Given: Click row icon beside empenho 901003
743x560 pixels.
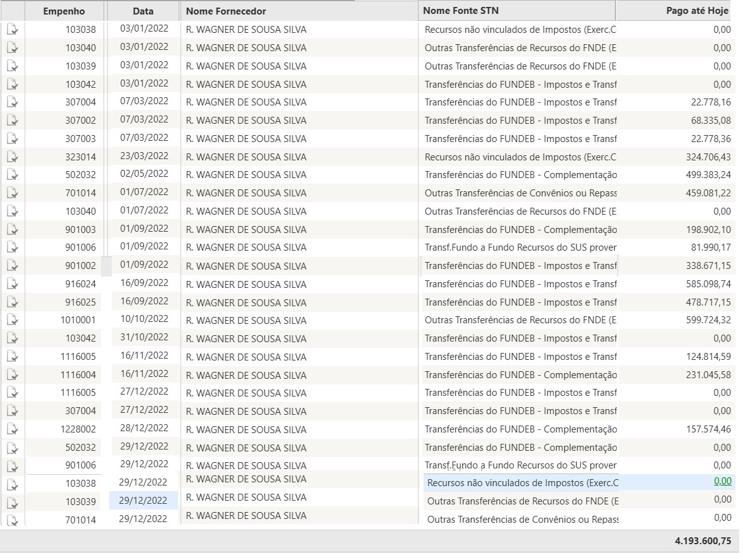Looking at the screenshot, I should coord(12,229).
